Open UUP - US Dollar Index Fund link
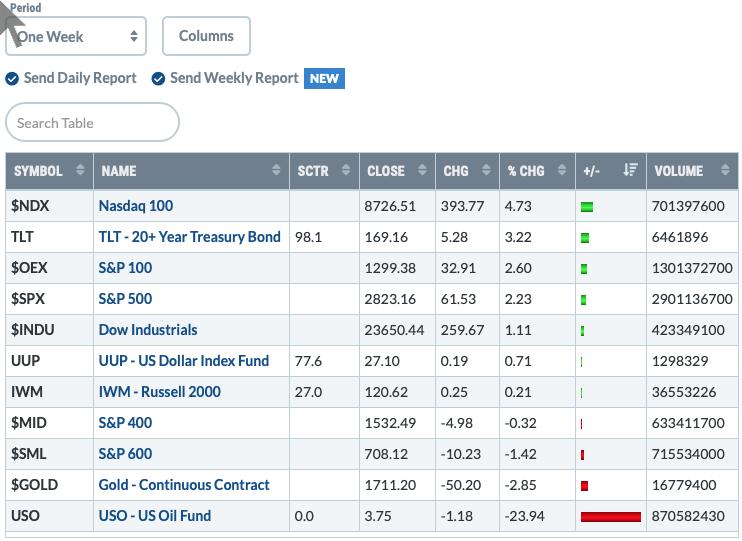 (184, 361)
